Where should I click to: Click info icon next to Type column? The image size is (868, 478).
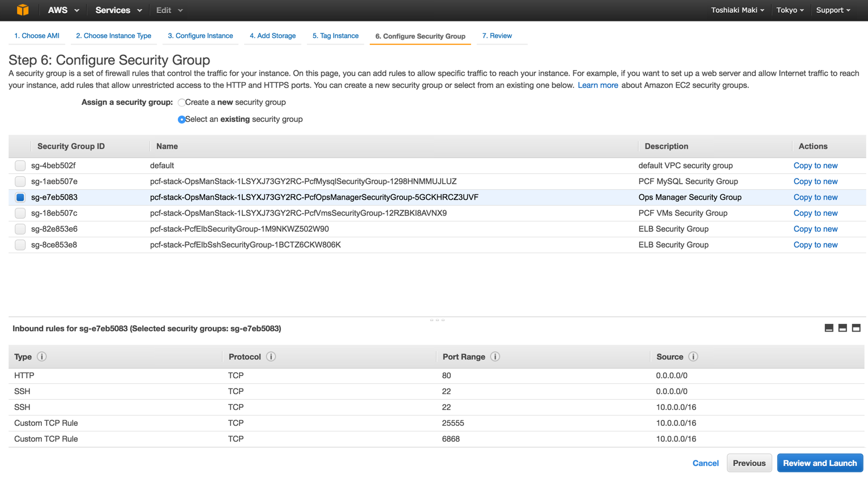coord(42,357)
